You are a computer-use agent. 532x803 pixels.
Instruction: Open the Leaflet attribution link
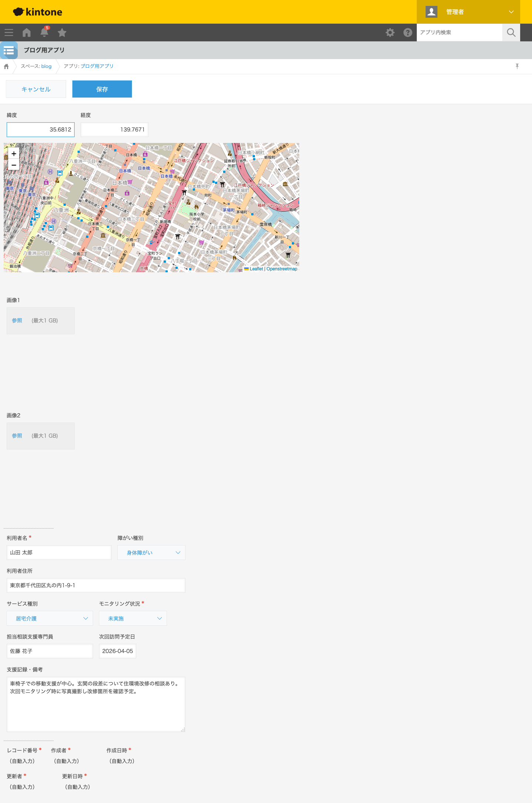pos(256,269)
